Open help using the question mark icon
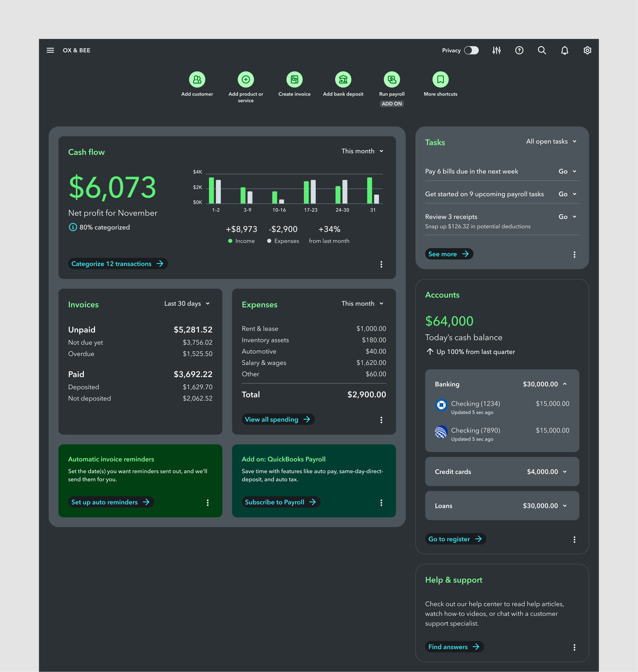 click(x=519, y=50)
